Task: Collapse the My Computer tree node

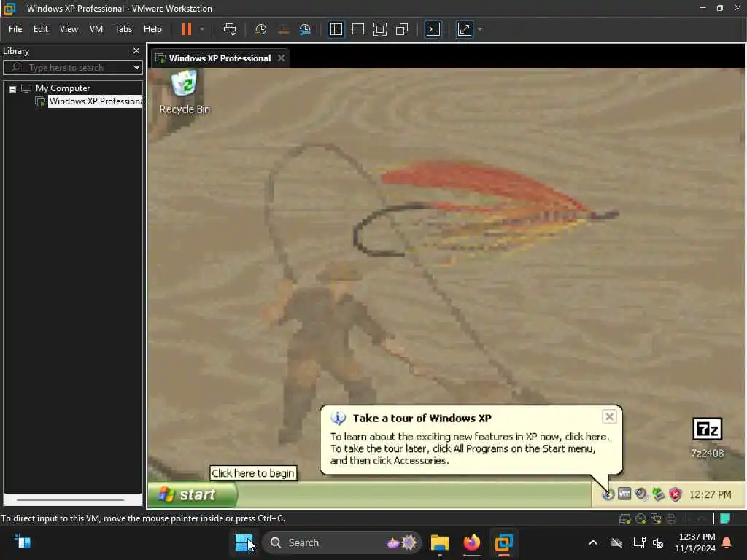Action: point(13,89)
